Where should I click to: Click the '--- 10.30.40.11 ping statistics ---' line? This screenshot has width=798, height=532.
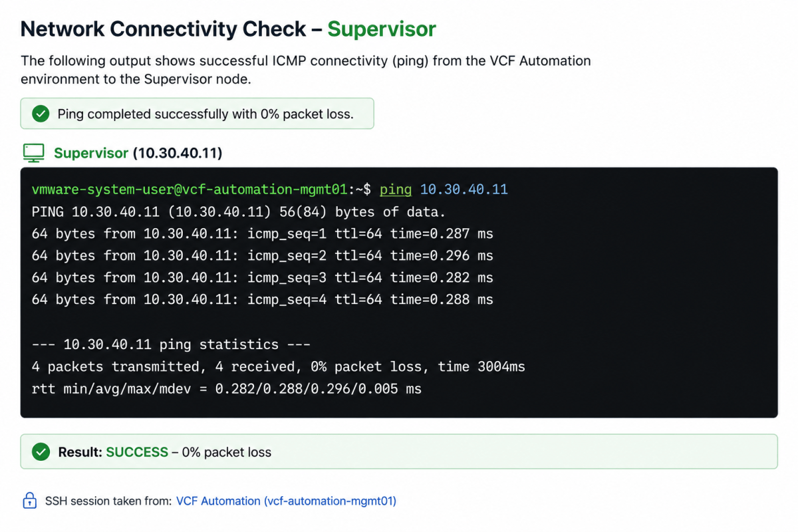pyautogui.click(x=171, y=344)
